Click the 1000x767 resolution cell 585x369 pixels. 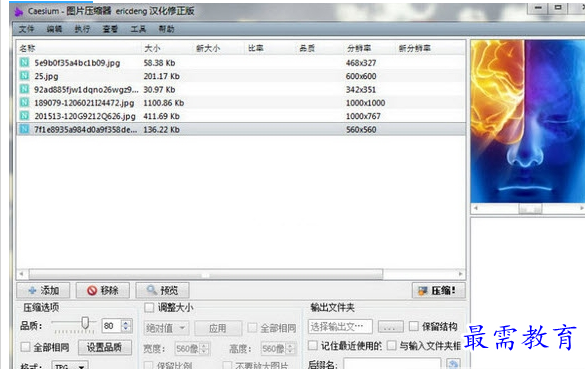(363, 116)
